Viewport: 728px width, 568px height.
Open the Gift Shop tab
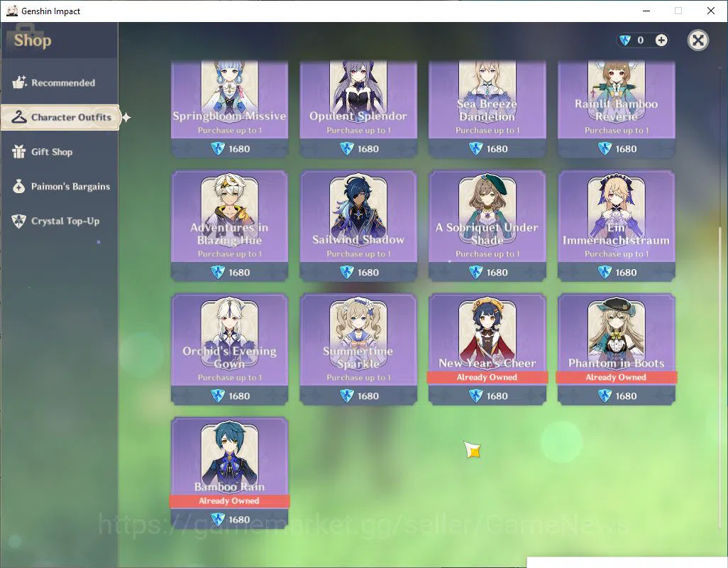(60, 152)
